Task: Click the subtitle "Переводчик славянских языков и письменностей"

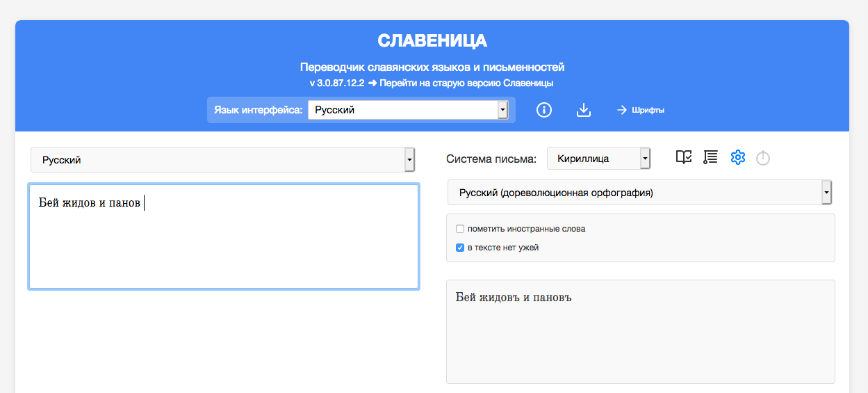Action: pyautogui.click(x=432, y=67)
